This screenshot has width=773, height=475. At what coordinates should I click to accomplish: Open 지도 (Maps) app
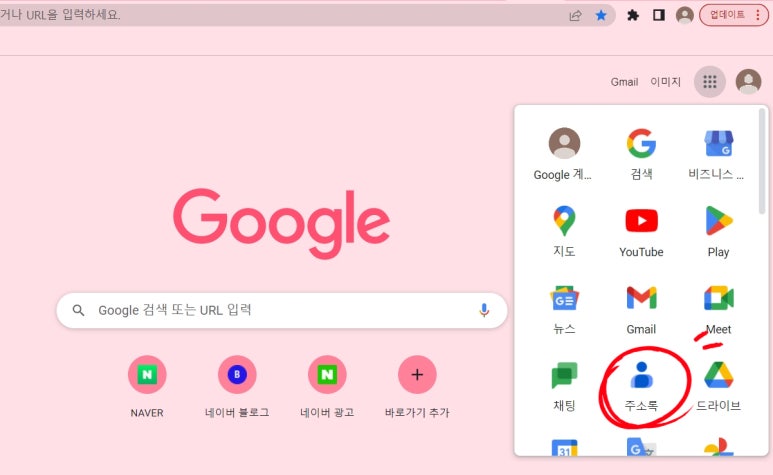(x=564, y=231)
